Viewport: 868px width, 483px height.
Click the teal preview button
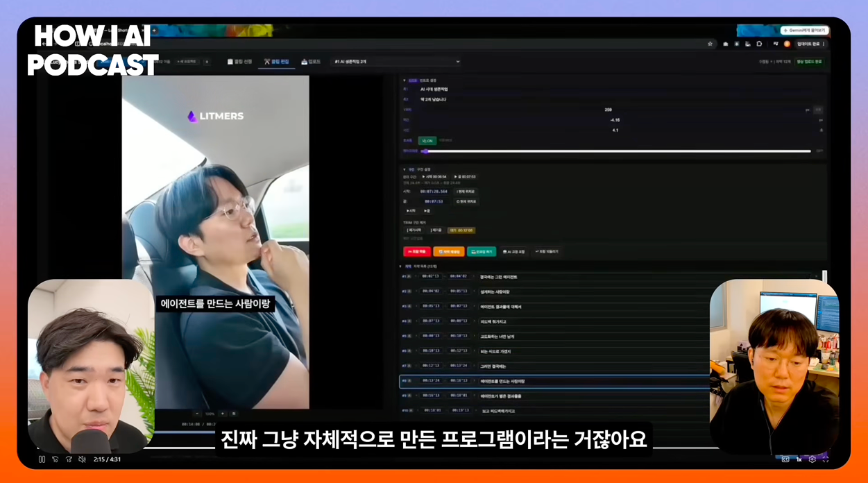tap(482, 252)
